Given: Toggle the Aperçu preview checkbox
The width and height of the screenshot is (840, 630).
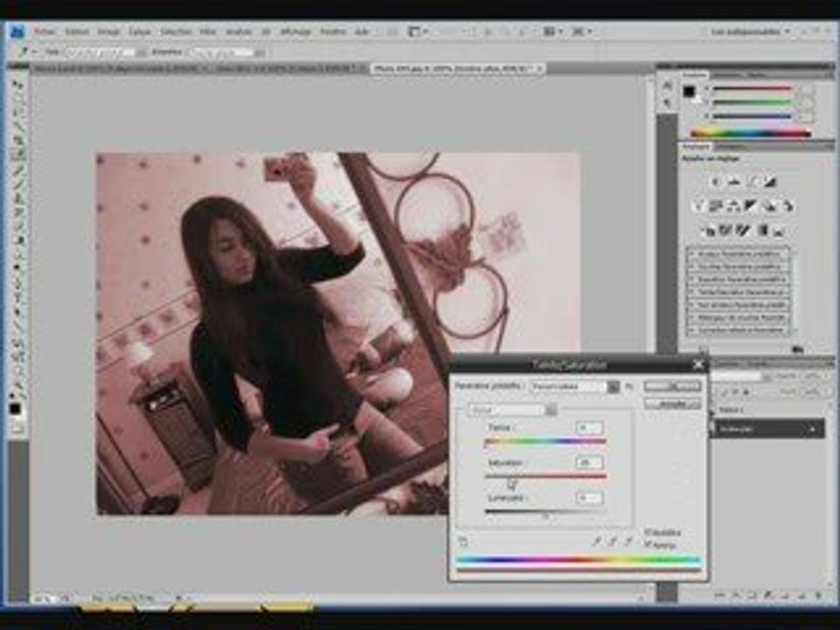Looking at the screenshot, I should [x=647, y=544].
